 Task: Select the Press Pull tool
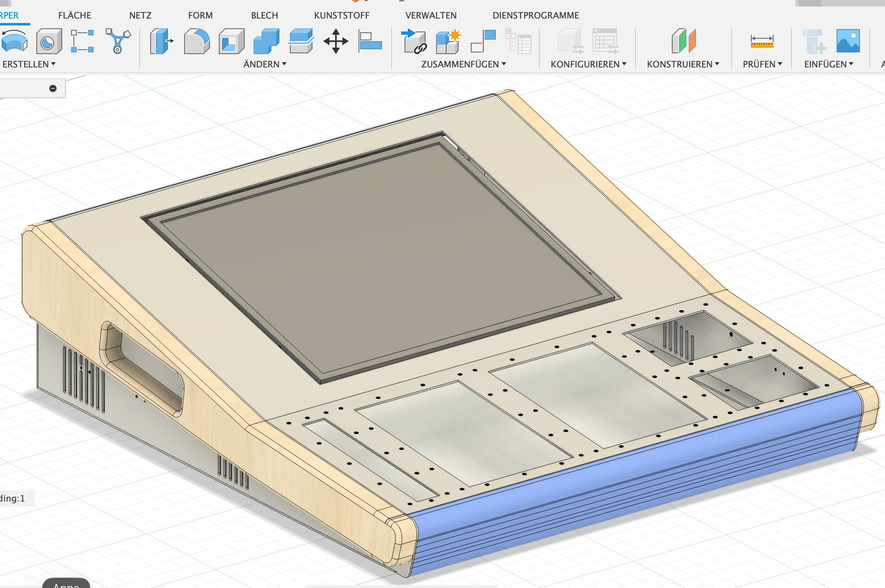[161, 41]
